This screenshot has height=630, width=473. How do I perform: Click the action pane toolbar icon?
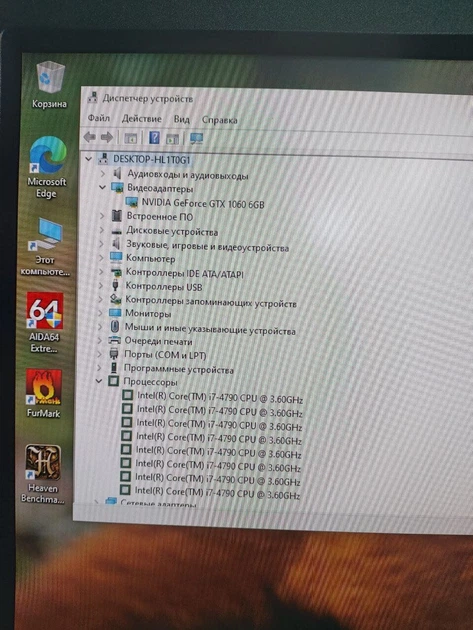(x=172, y=139)
